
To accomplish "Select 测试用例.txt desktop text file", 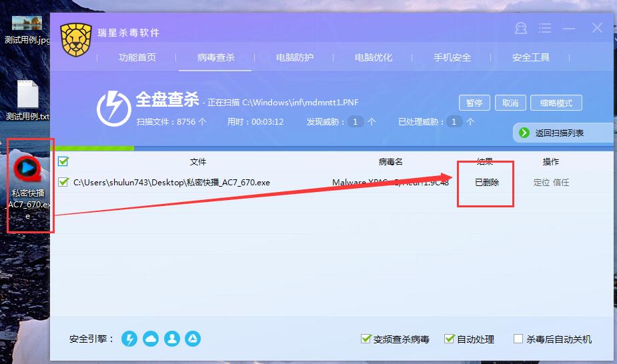I will pos(27,100).
